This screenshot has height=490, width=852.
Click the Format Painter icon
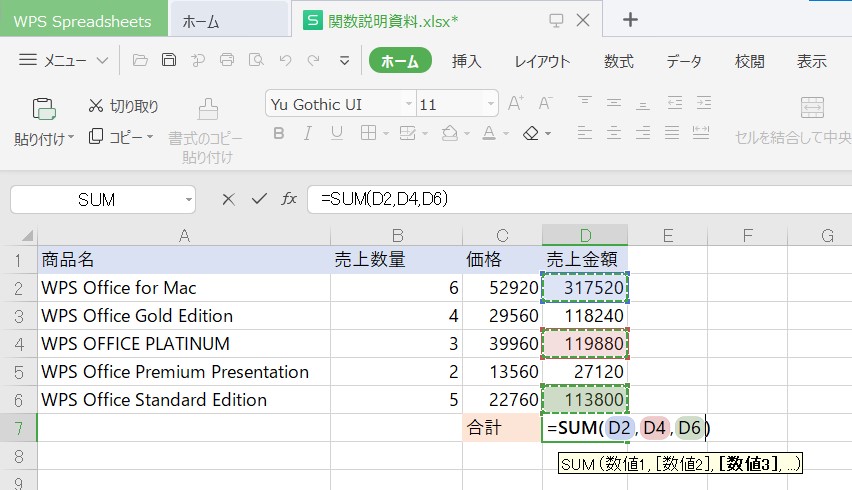point(208,109)
